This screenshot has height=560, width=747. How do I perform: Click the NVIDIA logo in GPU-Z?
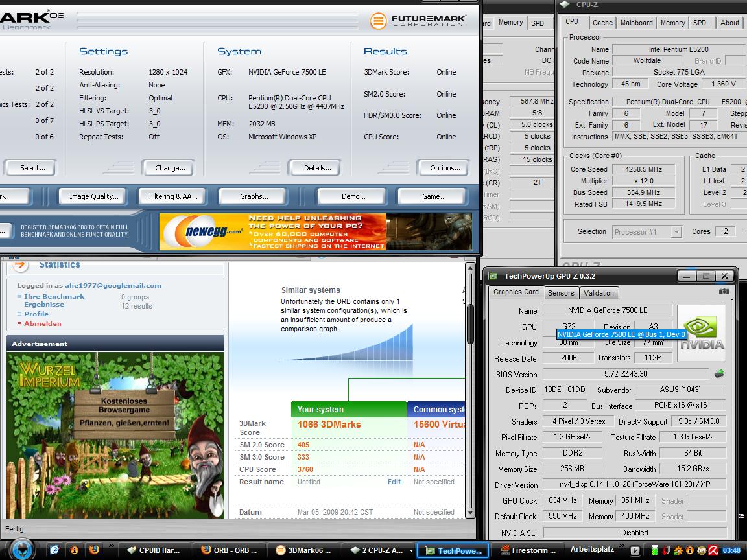point(702,333)
